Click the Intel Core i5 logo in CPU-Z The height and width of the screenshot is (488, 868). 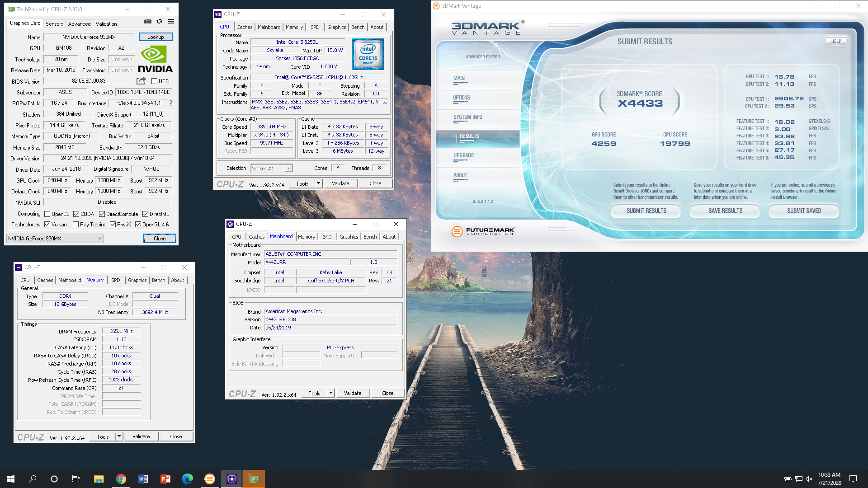368,54
